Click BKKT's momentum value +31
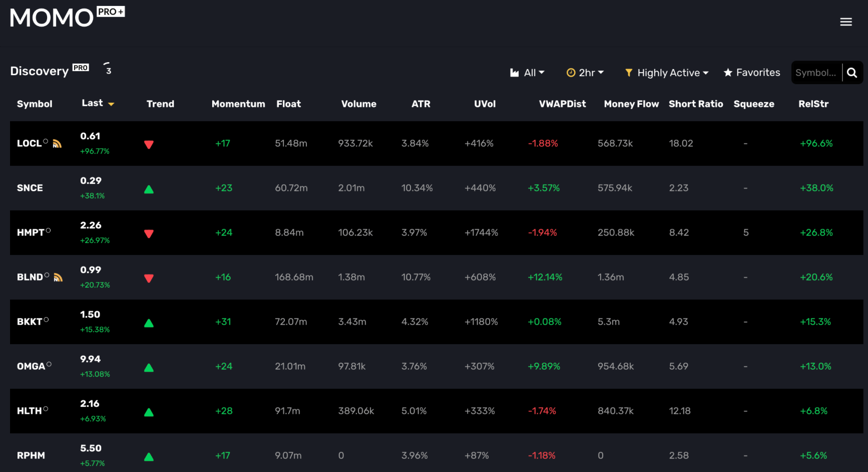This screenshot has height=472, width=868. pyautogui.click(x=223, y=322)
